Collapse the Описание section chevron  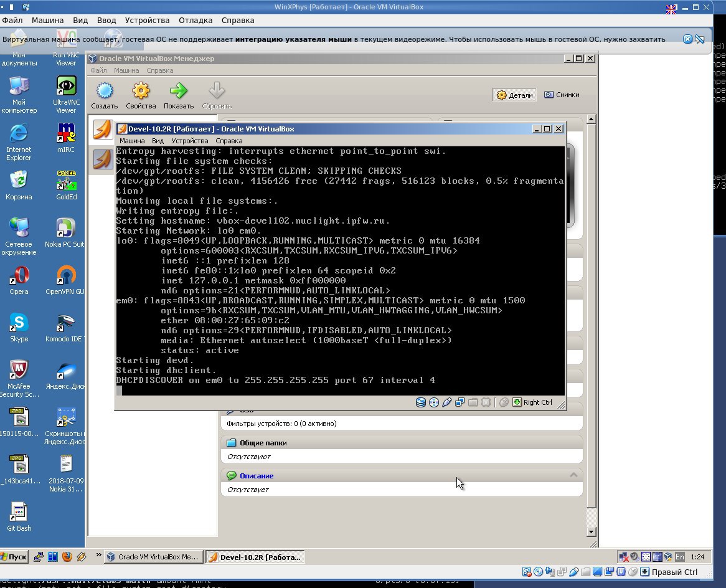573,475
